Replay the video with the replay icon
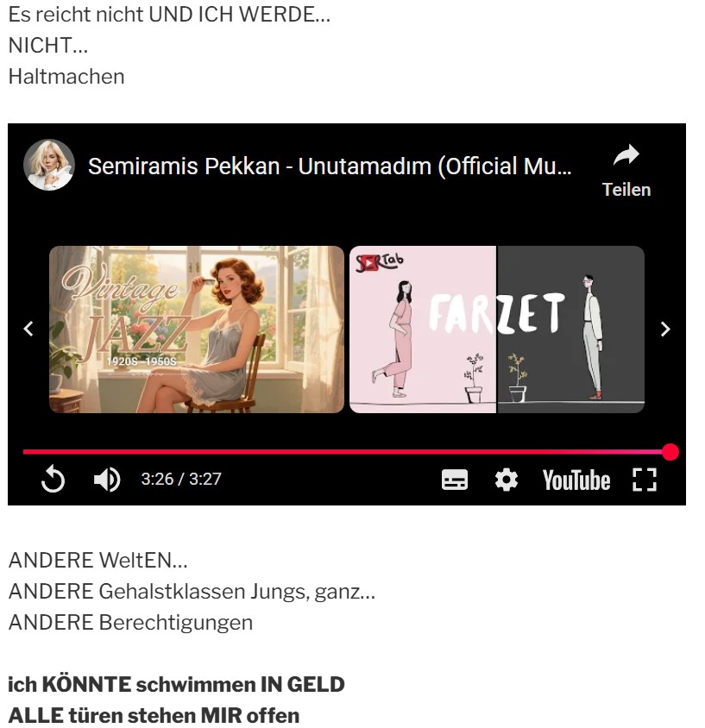 click(53, 479)
